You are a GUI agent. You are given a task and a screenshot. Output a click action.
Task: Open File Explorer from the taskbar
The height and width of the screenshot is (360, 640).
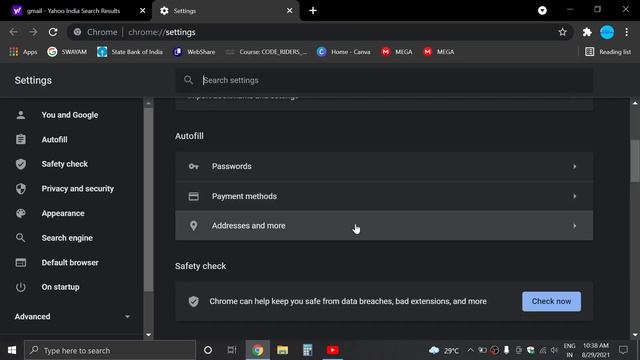click(x=282, y=350)
